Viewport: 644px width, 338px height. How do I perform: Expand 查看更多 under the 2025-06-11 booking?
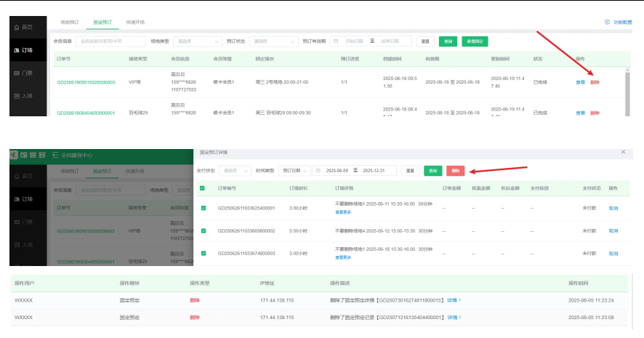(x=343, y=212)
